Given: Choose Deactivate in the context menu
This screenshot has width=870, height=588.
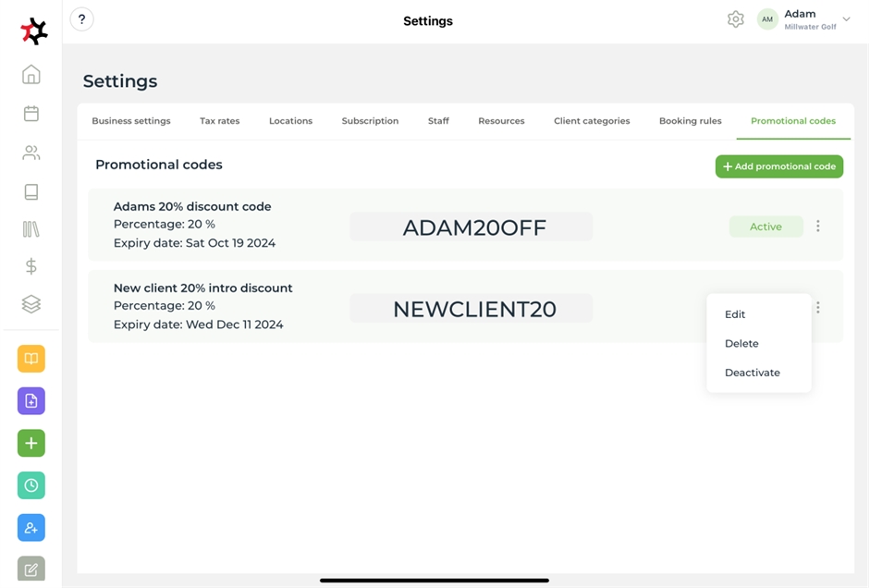Looking at the screenshot, I should coord(753,373).
